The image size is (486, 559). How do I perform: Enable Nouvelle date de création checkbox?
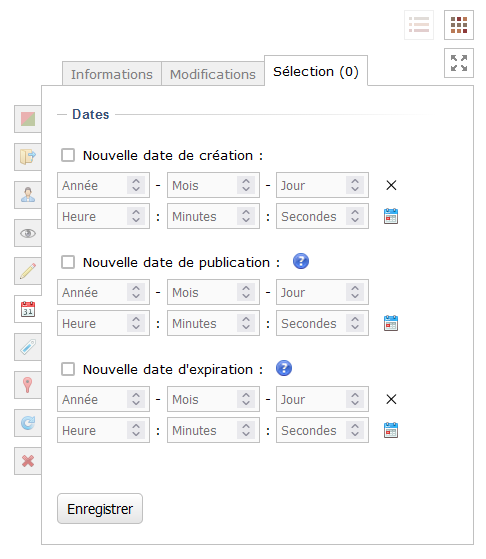(x=68, y=155)
